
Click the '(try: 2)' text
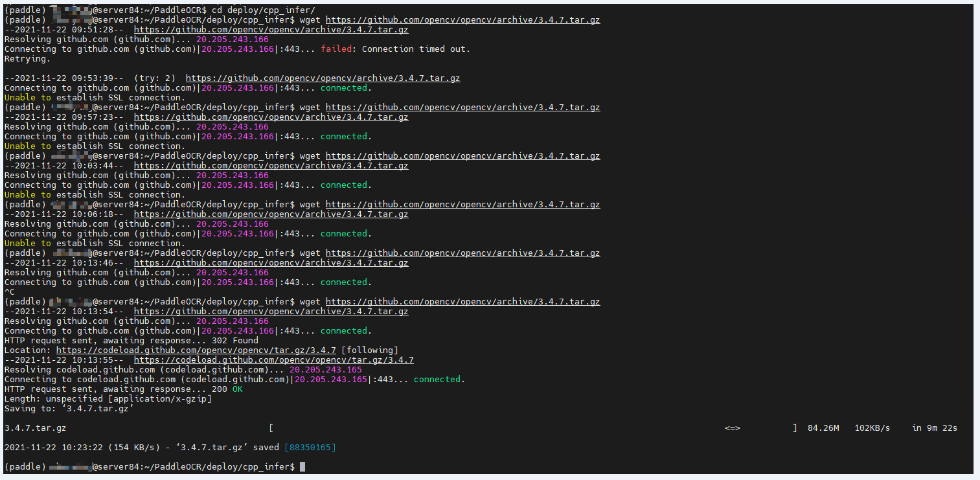[x=154, y=78]
